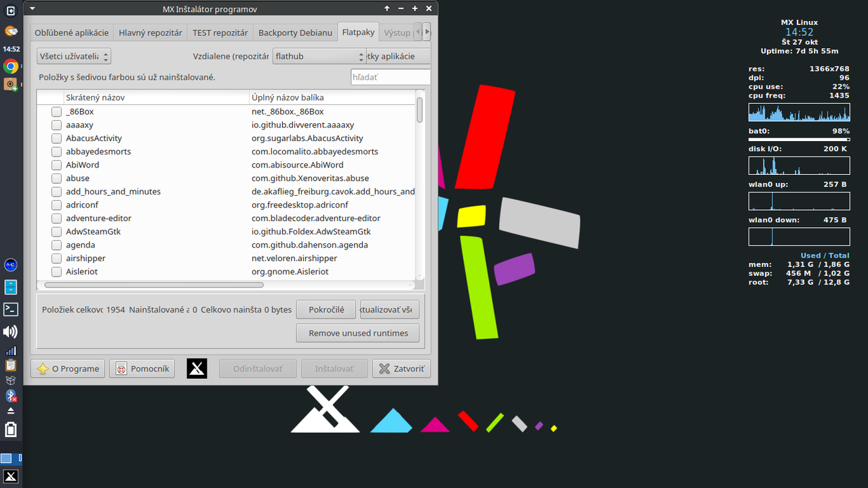868x488 pixels.
Task: Open the TEST repozitár tab
Action: 220,32
